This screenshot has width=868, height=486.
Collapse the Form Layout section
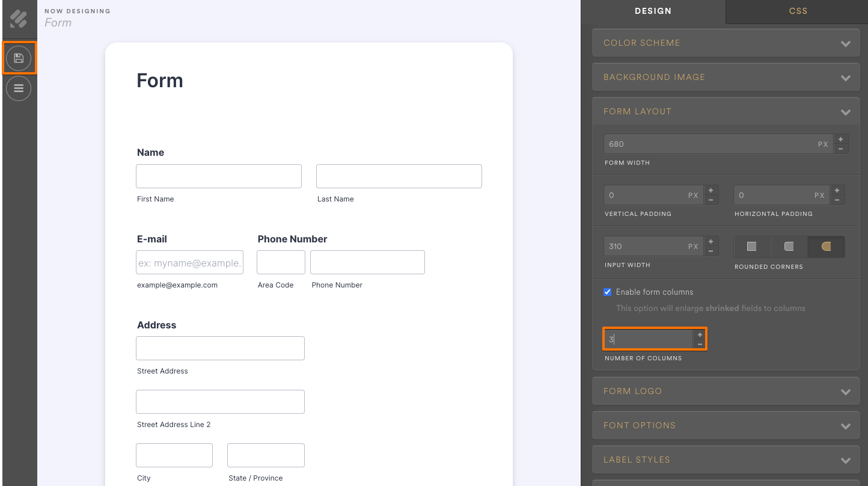pos(726,111)
